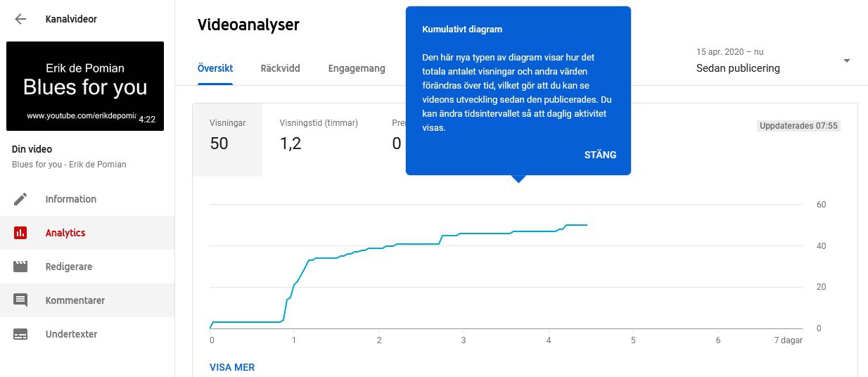Screen dimensions: 868x377
Task: Click the back arrow beside Kanalvideor
Action: 20,19
